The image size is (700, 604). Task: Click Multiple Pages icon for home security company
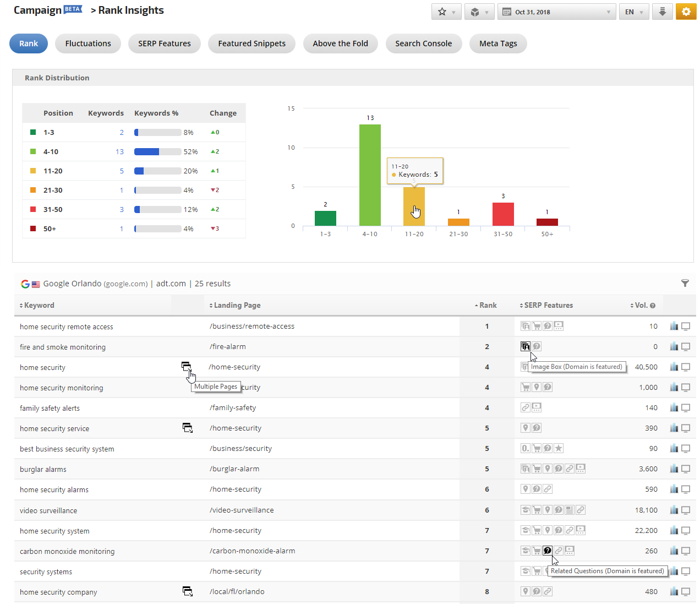[188, 591]
